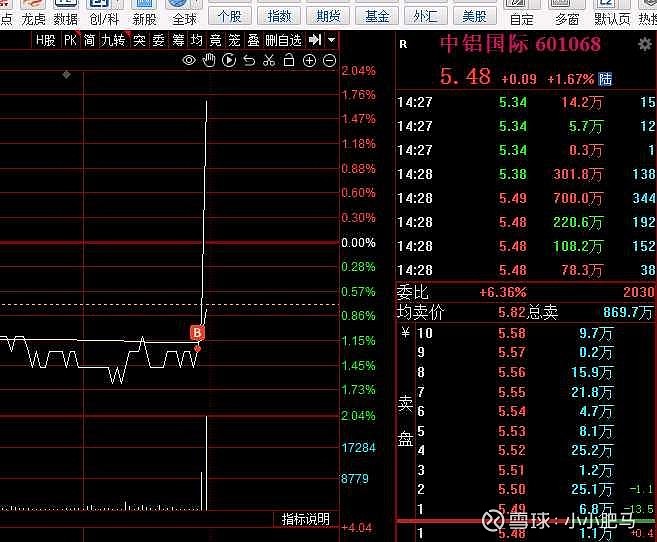Toggle the 筹 chip distribution
657x542 pixels.
point(178,41)
